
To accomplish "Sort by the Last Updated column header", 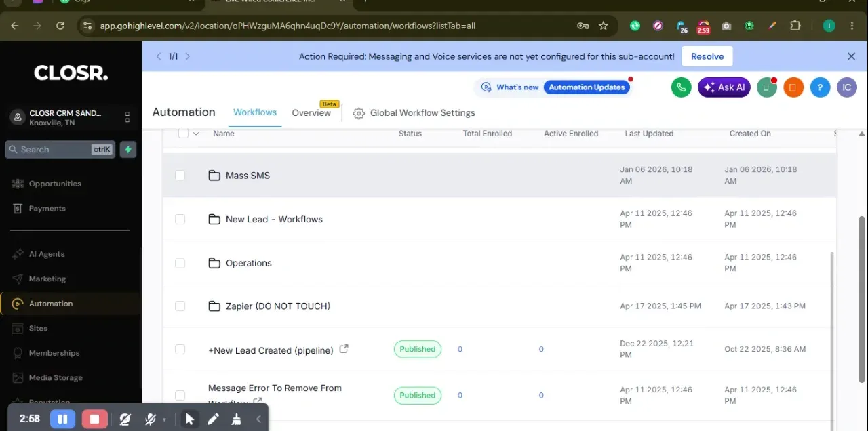I will (649, 134).
